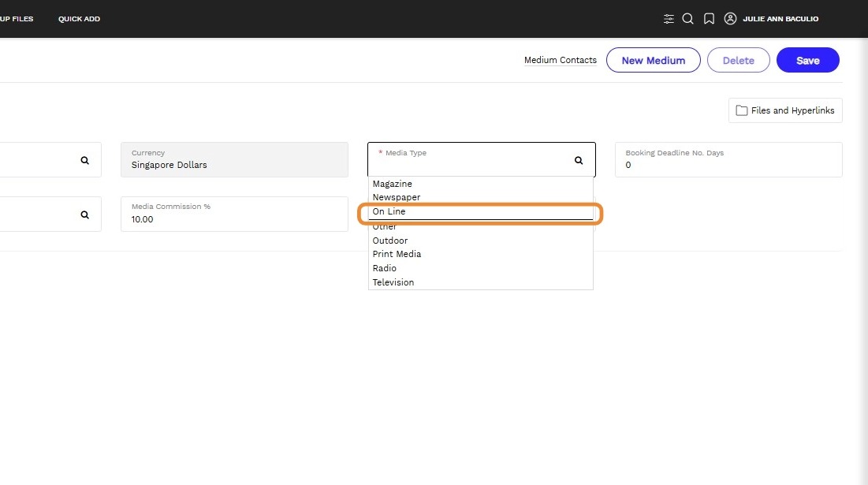Click the magnifier icon left of Currency field

click(85, 160)
